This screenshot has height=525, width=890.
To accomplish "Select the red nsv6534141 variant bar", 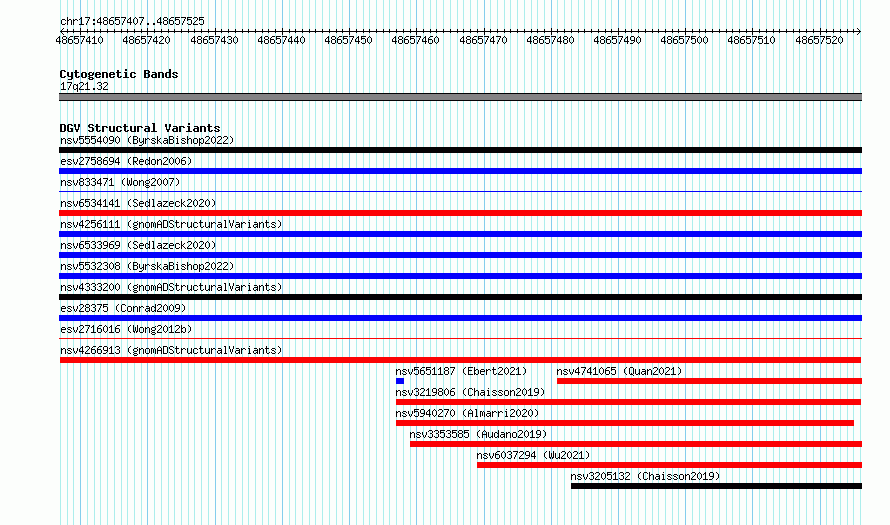I will click(x=460, y=213).
